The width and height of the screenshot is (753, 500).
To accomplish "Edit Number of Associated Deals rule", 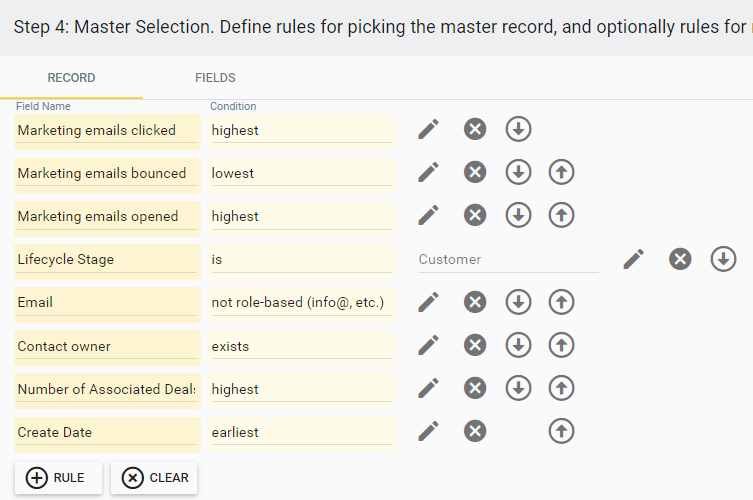I will point(428,388).
